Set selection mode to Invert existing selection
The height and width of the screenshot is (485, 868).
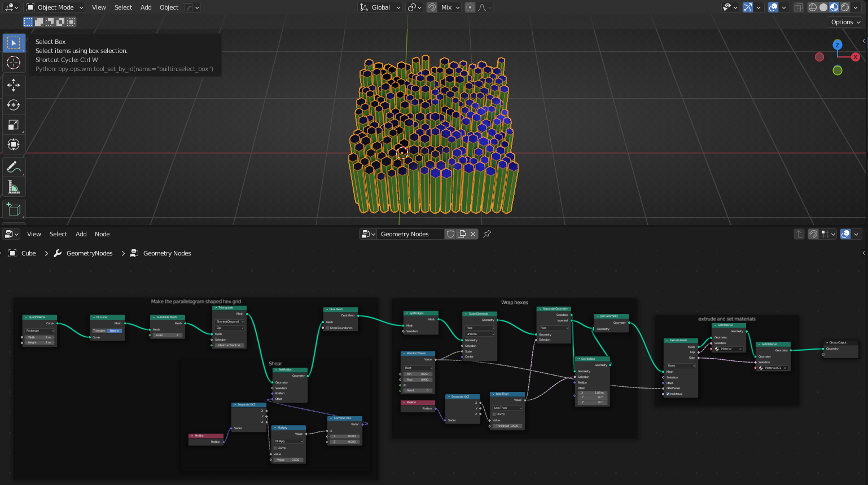click(x=60, y=22)
